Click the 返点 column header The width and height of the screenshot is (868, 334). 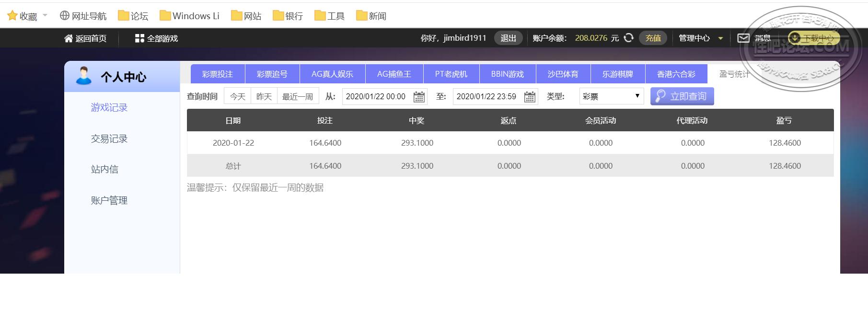509,120
